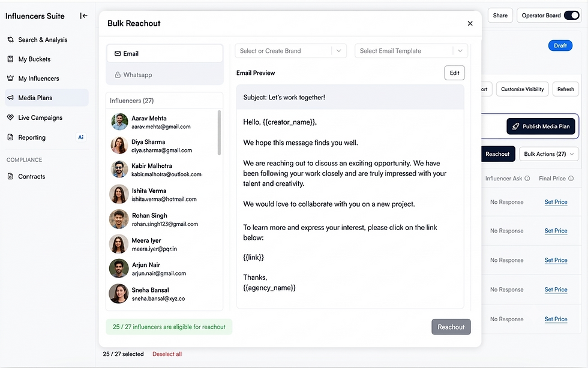Viewport: 588px width, 368px height.
Task: Open the Select Email Template dropdown
Action: click(x=411, y=51)
